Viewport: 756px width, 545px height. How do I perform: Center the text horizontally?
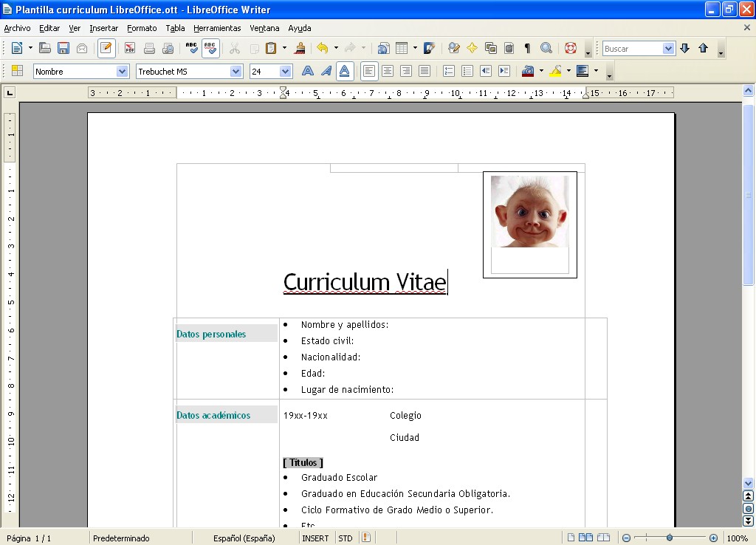[388, 72]
